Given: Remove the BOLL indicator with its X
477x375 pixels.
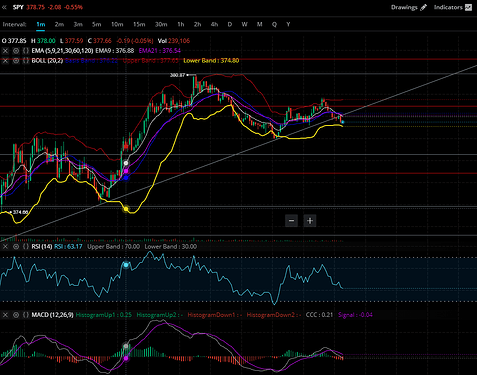Looking at the screenshot, I should [x=5, y=61].
